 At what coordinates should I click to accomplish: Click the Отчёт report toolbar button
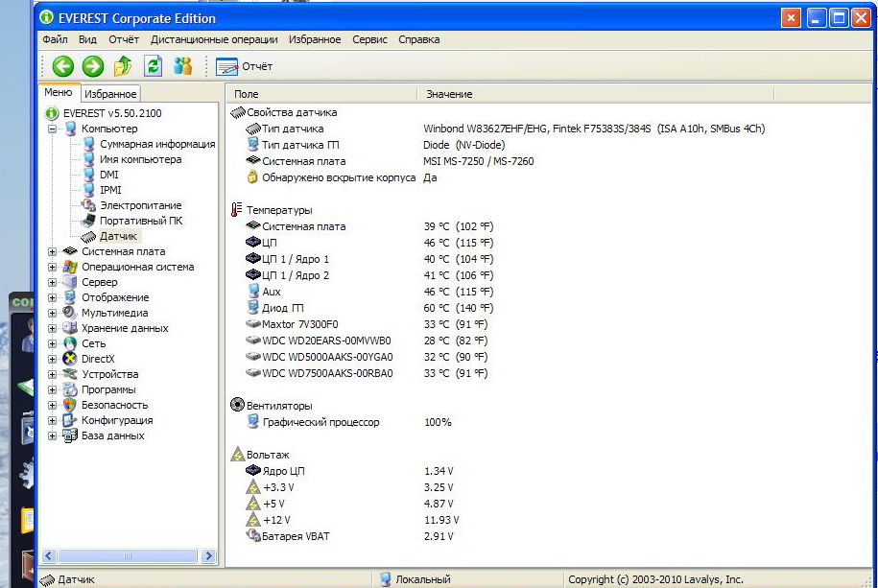(245, 66)
